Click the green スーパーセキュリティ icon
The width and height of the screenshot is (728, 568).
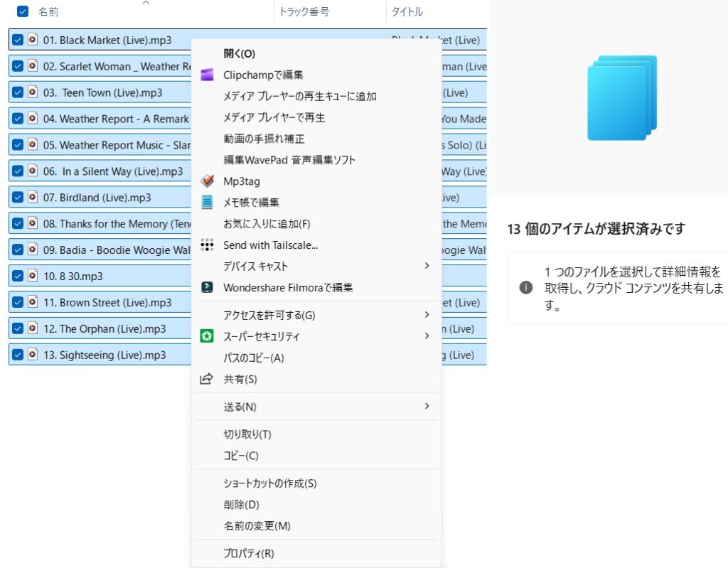[207, 336]
